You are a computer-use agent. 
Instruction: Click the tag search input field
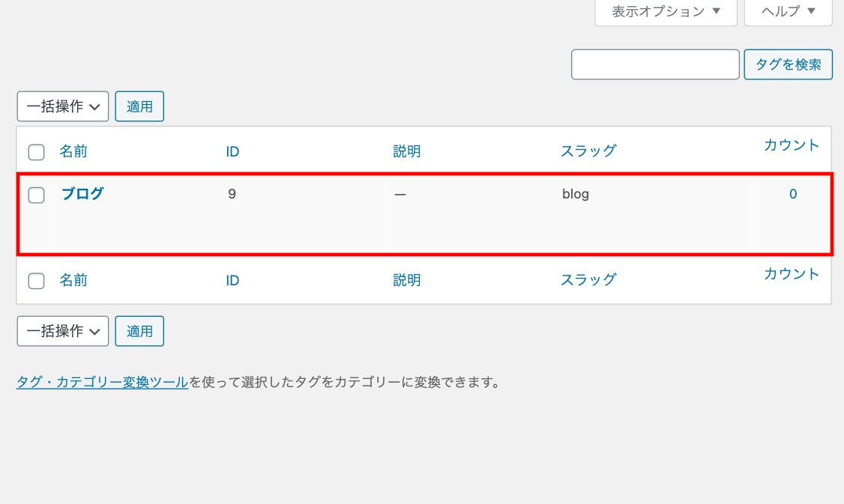655,64
